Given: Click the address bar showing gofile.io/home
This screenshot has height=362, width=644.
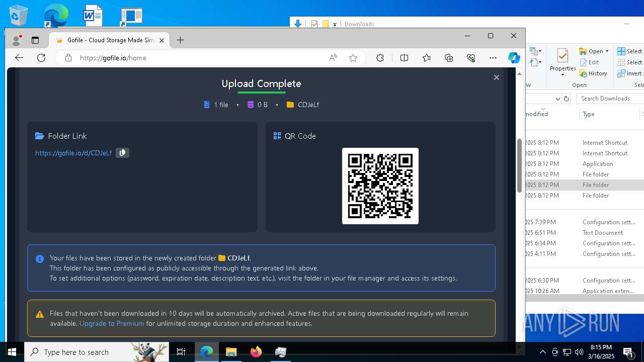Looking at the screenshot, I should click(201, 58).
